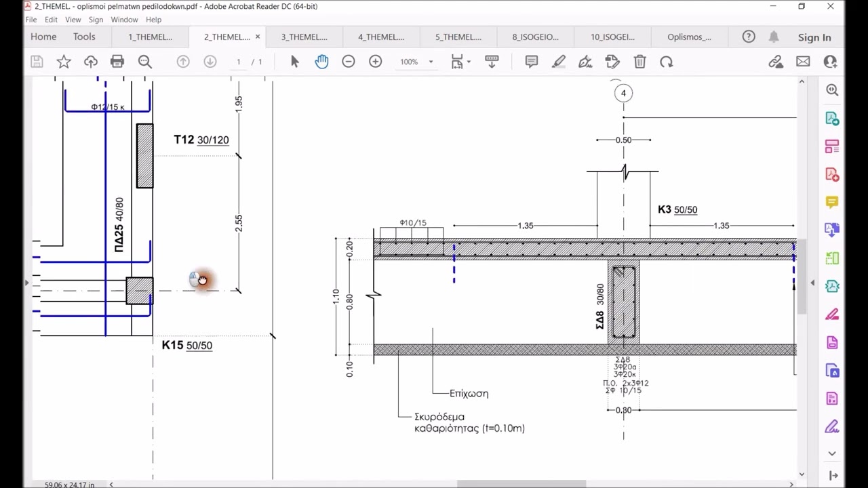Image resolution: width=868 pixels, height=488 pixels.
Task: Click the vertical scrollbar thumb
Action: tap(802, 277)
